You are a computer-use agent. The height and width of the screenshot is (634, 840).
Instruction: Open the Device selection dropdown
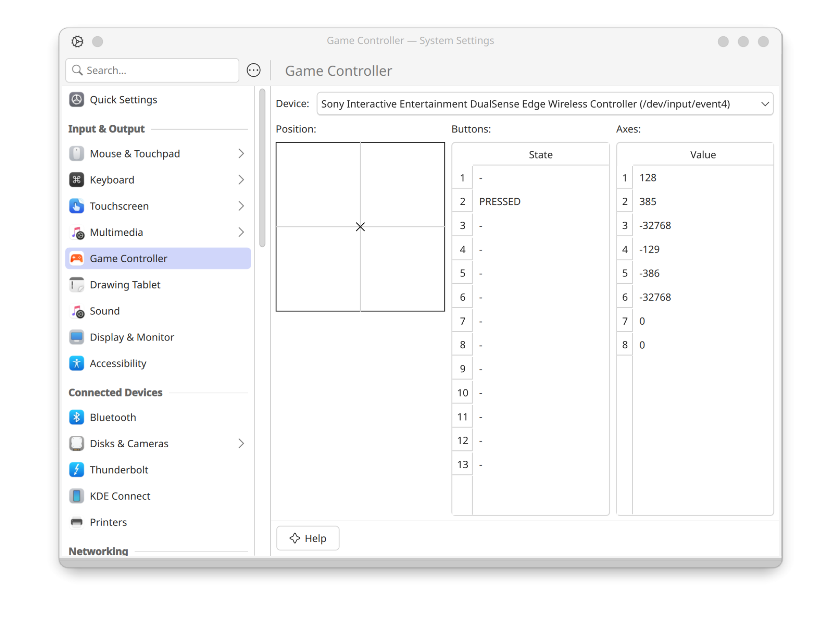(545, 104)
